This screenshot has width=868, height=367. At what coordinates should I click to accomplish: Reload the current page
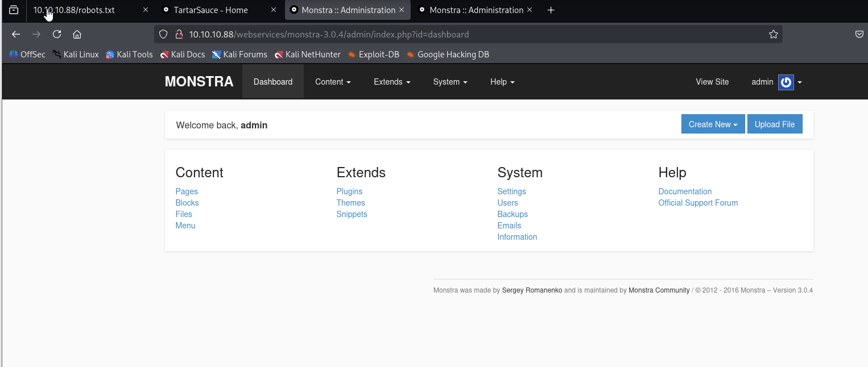[x=57, y=34]
